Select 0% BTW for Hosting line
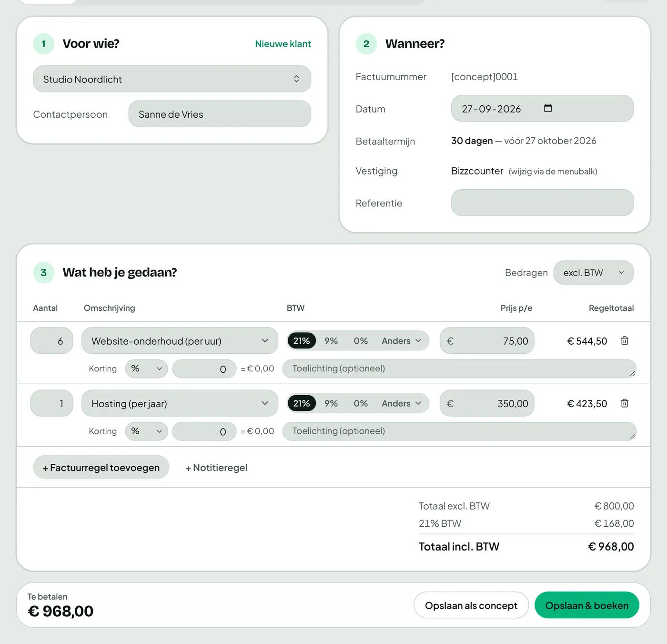 361,403
